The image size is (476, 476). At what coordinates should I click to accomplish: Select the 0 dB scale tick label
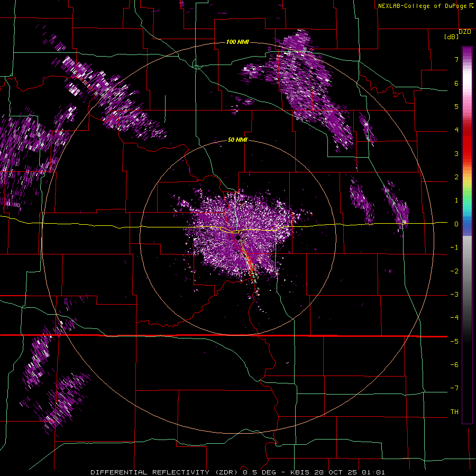[x=456, y=224]
